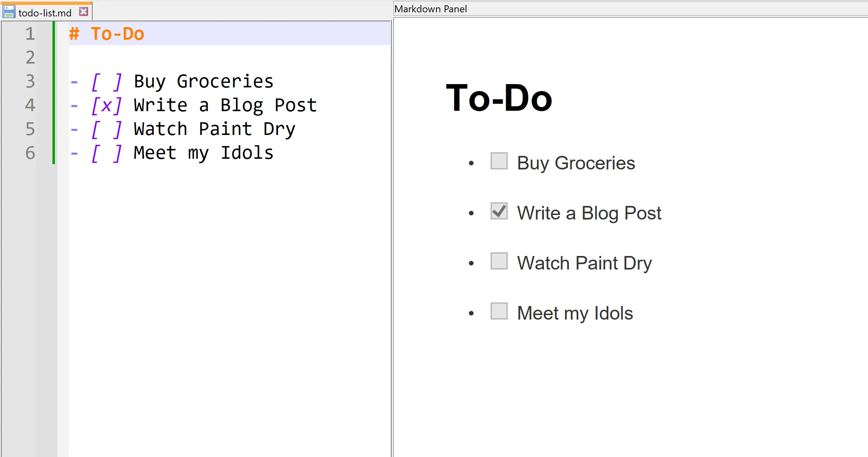This screenshot has width=868, height=457.
Task: Click the list dash icon on line 6
Action: coord(74,152)
